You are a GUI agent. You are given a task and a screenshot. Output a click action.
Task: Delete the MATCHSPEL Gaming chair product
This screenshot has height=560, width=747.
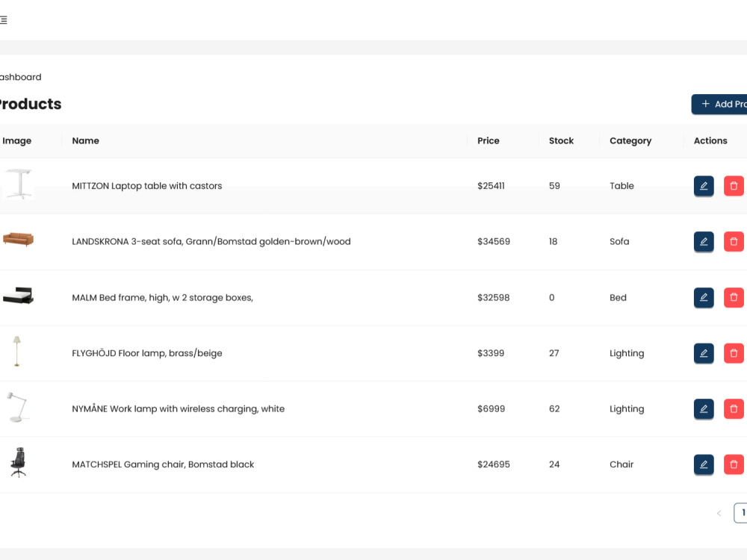[x=734, y=464]
